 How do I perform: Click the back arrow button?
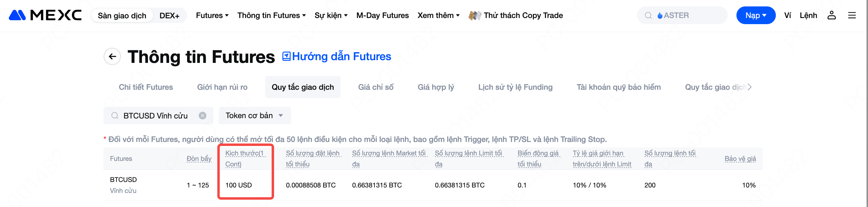tap(113, 57)
